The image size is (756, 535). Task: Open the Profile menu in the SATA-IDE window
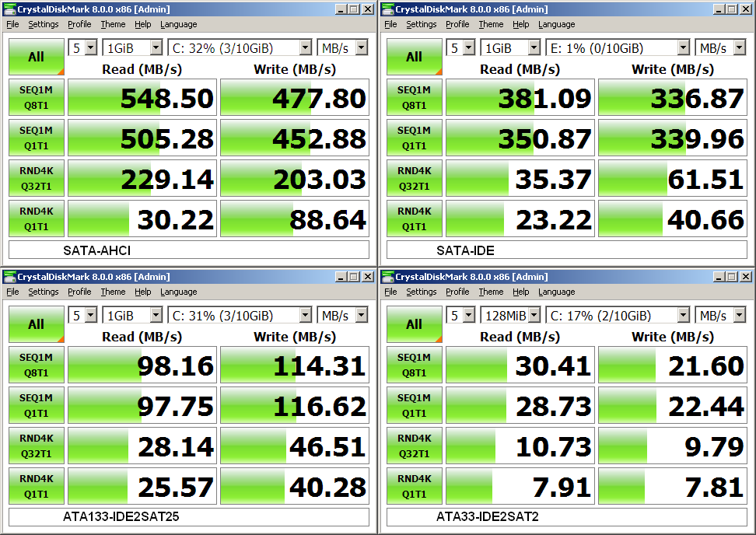457,24
